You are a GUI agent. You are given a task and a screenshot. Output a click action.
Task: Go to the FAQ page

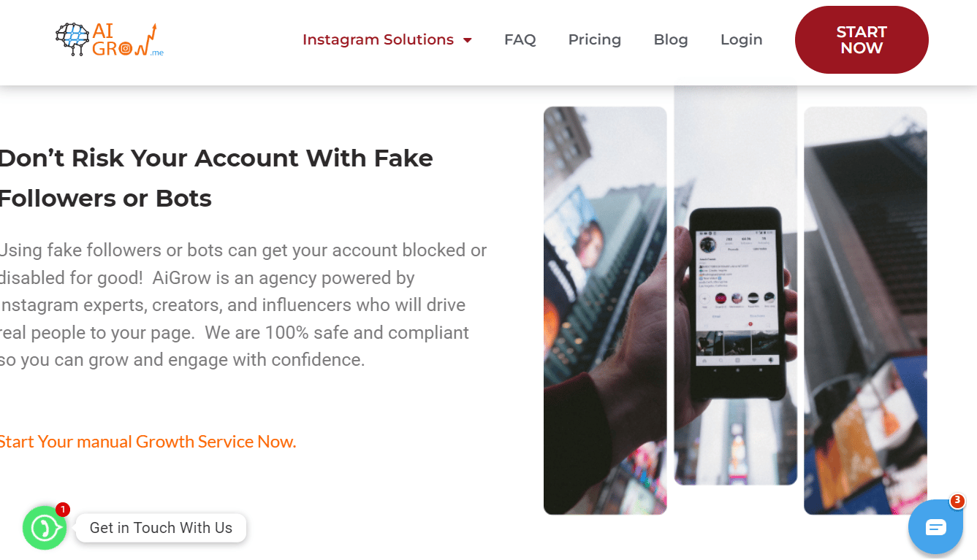[520, 40]
